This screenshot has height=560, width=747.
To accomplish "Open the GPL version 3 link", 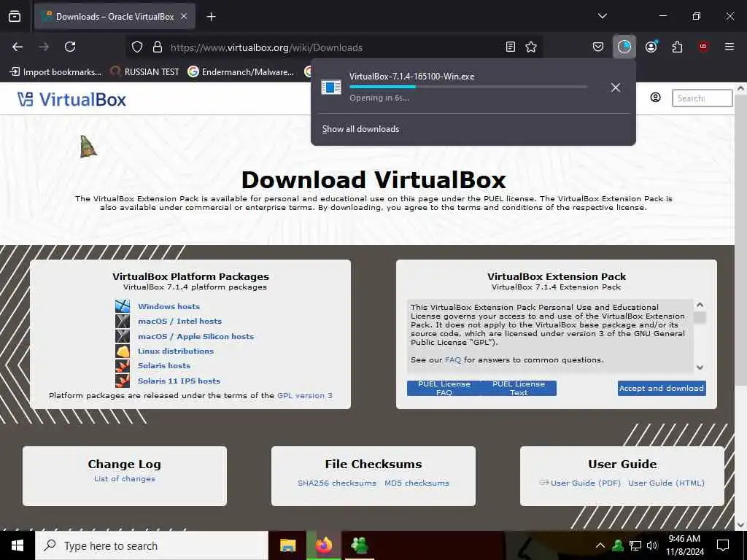I will (305, 396).
